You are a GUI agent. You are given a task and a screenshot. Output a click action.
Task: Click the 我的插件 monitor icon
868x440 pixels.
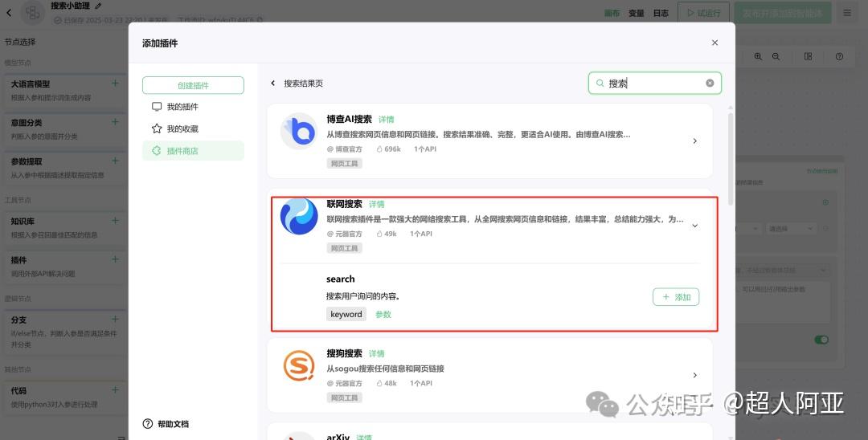(157, 107)
